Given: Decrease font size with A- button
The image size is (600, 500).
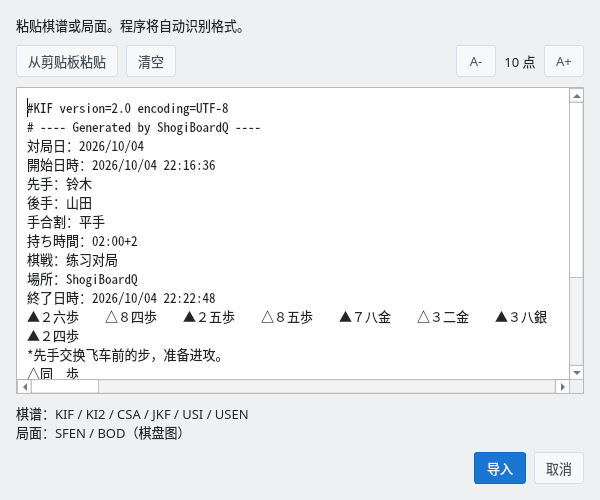Looking at the screenshot, I should point(476,61).
